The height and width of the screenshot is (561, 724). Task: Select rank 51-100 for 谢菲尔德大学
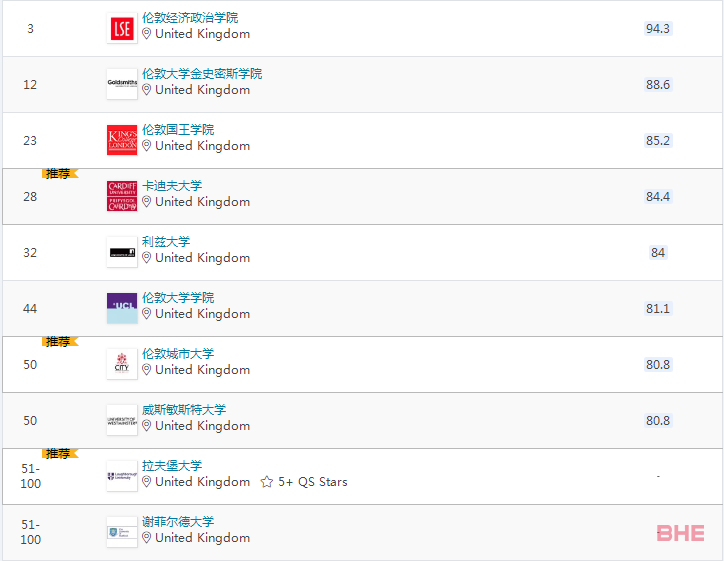click(x=30, y=532)
